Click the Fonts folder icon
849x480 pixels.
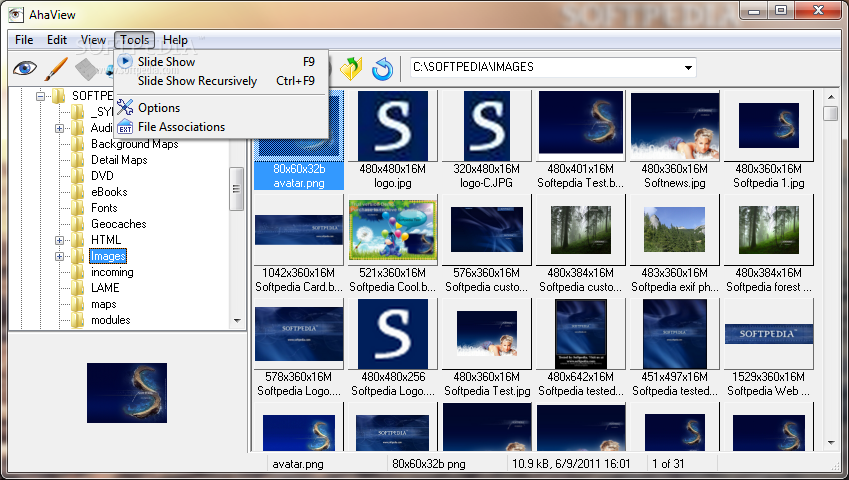pos(77,208)
